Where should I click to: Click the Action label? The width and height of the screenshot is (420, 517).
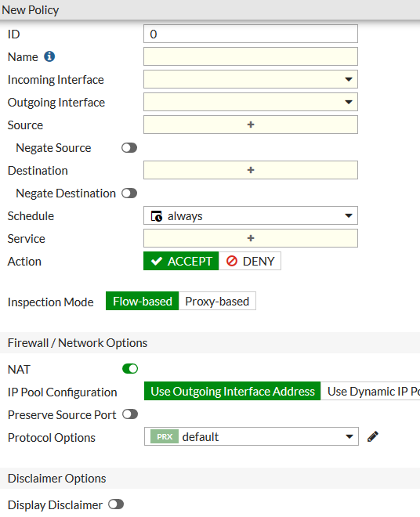[24, 262]
